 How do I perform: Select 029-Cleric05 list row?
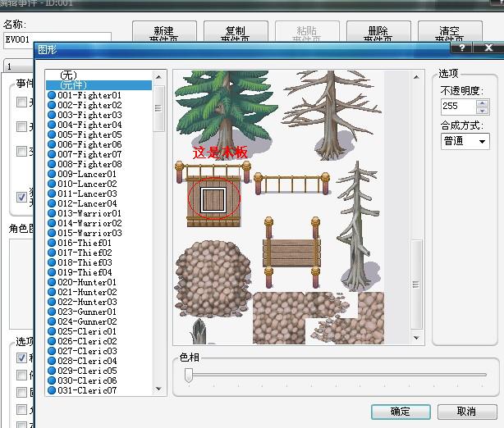tap(99, 371)
